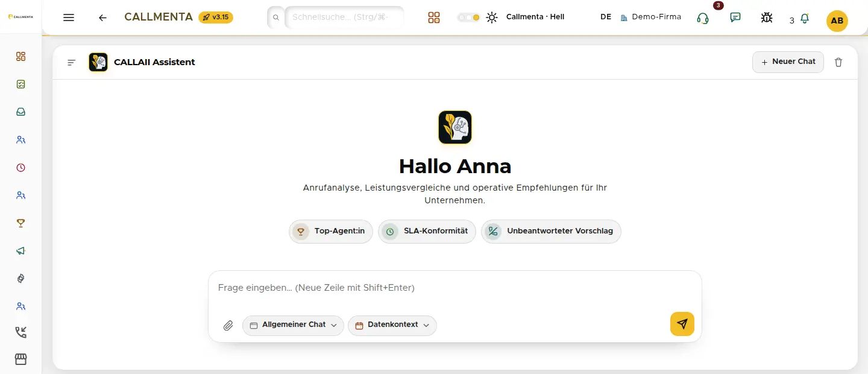Open the sidebar incoming call icon
The width and height of the screenshot is (868, 374).
click(21, 332)
